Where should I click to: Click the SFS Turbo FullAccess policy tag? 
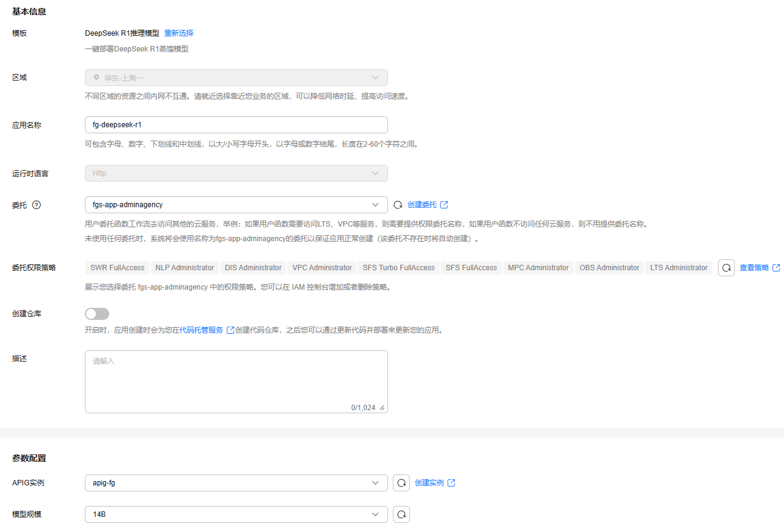[399, 268]
